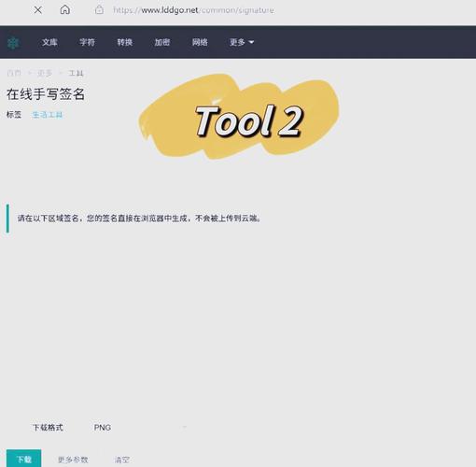Go to the 工具 breadcrumb link

[76, 73]
